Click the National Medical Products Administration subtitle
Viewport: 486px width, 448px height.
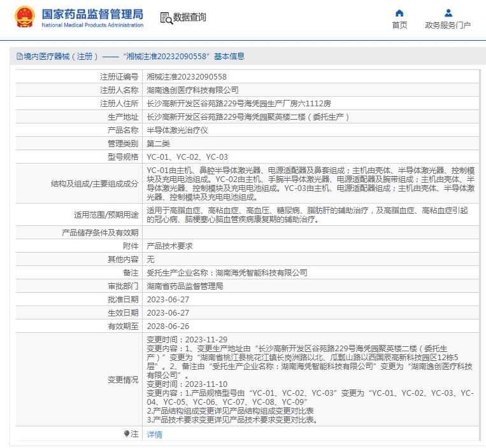pos(92,25)
